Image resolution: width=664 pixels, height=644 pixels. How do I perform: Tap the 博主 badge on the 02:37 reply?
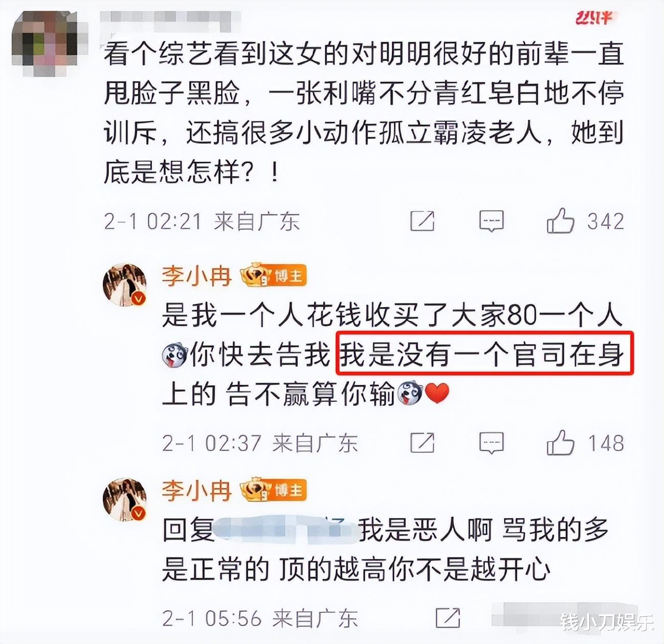pos(274,276)
